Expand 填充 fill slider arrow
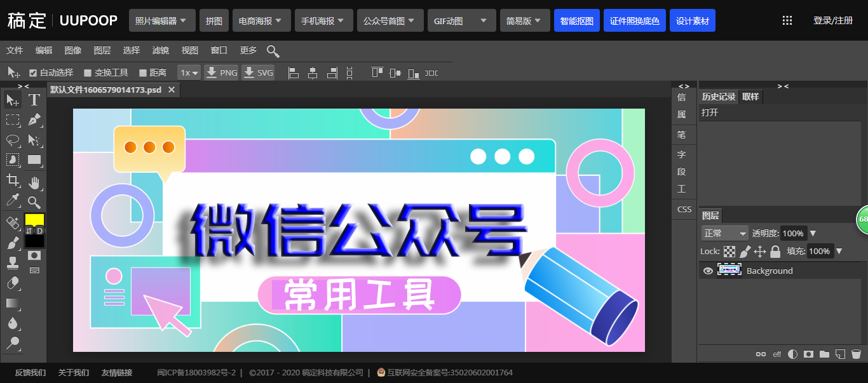This screenshot has width=868, height=383. (839, 252)
